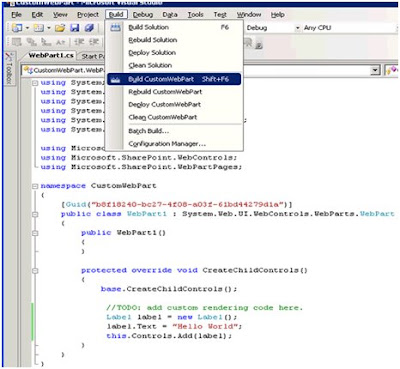Click the Display Object Member List icon
Viewport: 400px width, 369px height.
click(17, 42)
